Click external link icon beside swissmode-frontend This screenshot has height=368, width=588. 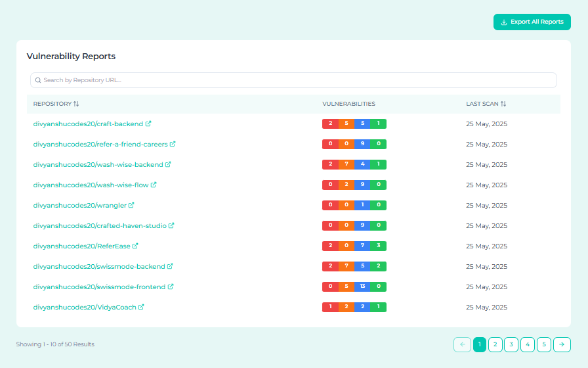point(170,287)
